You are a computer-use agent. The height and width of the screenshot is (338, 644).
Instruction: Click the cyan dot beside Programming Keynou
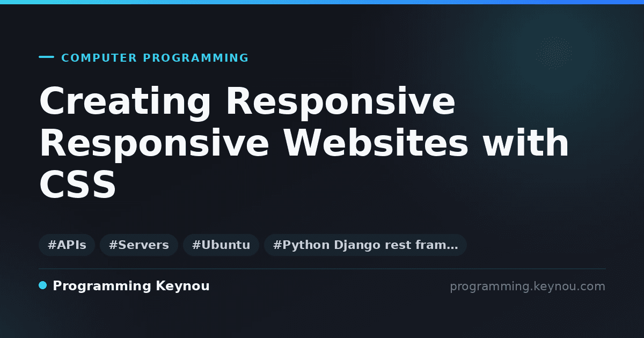[43, 285]
